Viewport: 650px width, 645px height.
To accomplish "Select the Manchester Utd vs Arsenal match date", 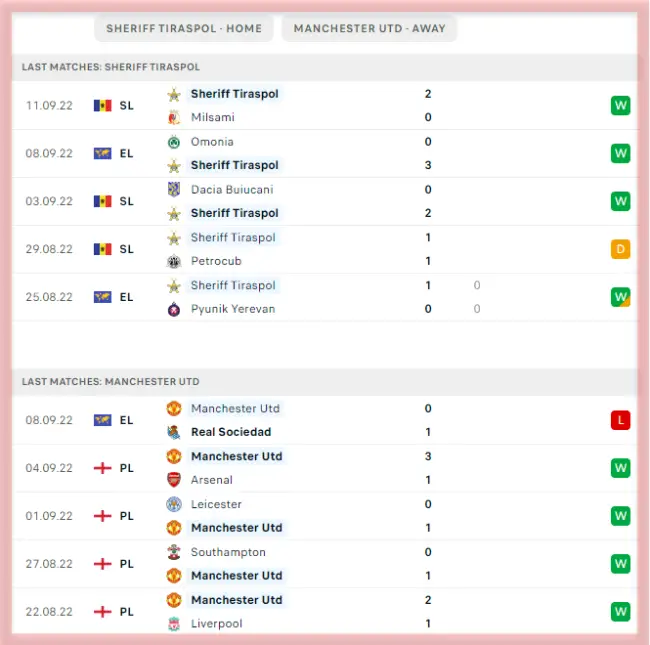I will coord(49,468).
